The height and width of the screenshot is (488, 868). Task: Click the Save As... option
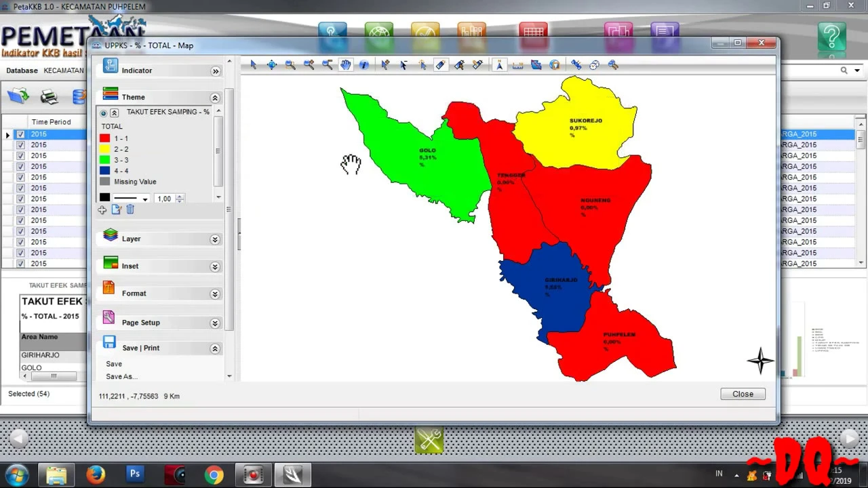pyautogui.click(x=121, y=377)
